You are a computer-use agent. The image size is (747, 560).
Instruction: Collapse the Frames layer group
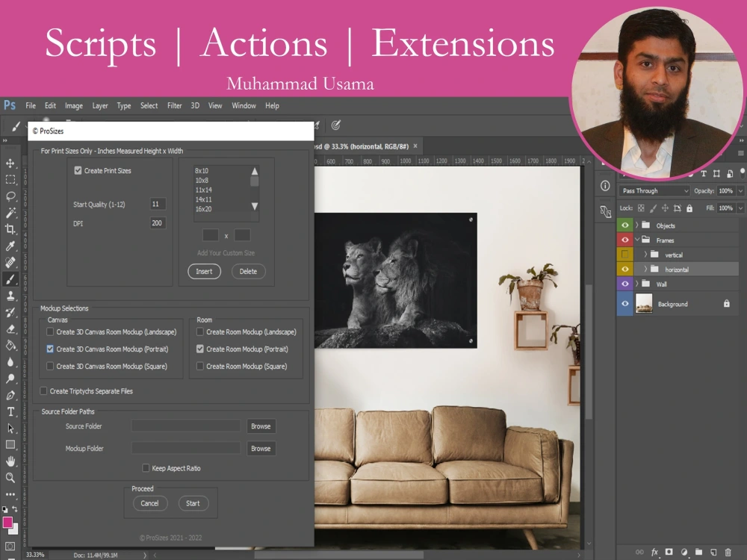[x=637, y=239]
